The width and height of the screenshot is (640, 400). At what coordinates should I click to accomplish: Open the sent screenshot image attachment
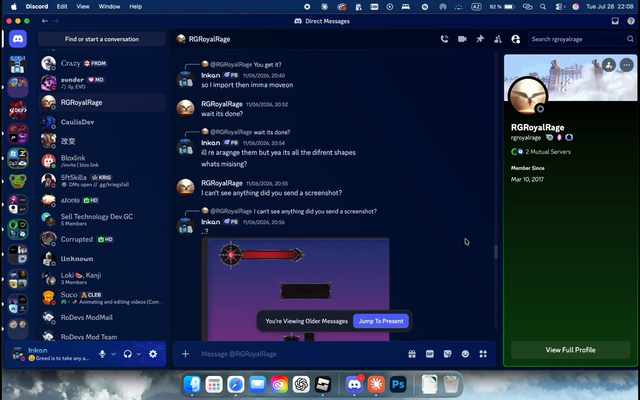pos(296,290)
